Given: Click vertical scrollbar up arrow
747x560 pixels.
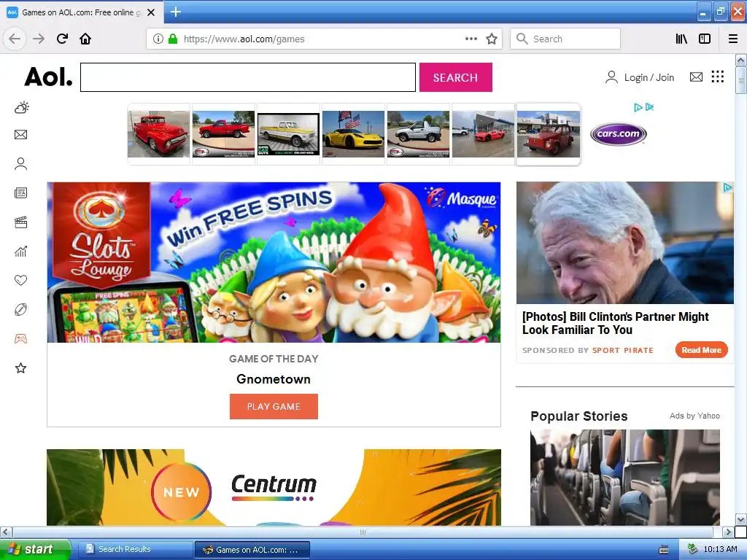Looking at the screenshot, I should (740, 60).
